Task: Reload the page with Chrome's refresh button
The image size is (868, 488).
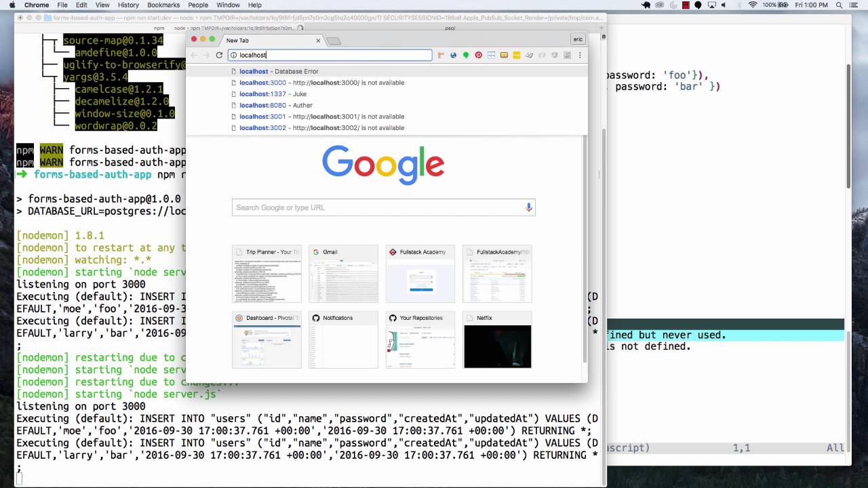Action: (219, 55)
